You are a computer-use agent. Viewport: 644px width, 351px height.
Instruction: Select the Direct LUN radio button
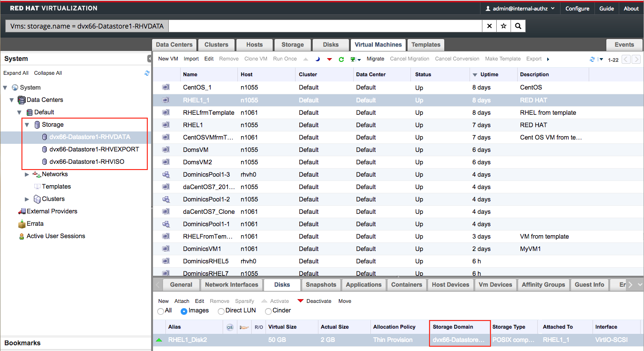pos(221,311)
